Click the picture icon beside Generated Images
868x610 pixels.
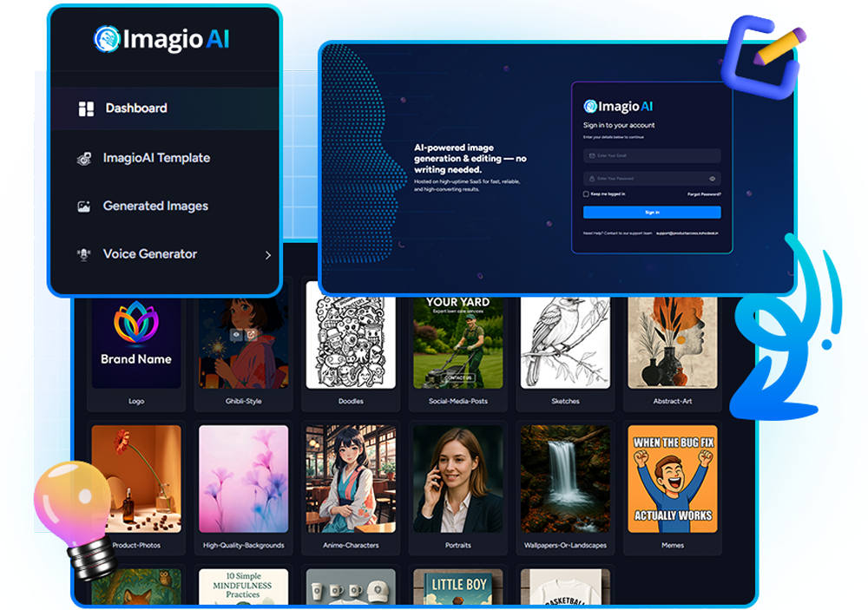[x=83, y=207]
